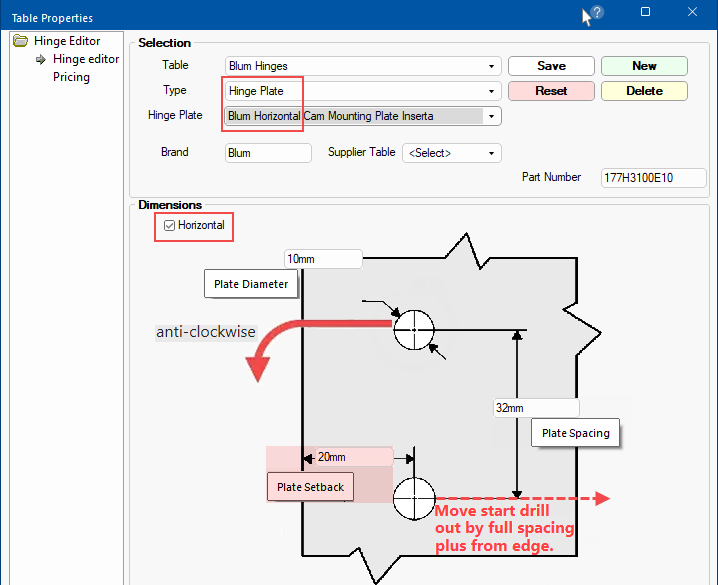The width and height of the screenshot is (718, 585).
Task: Open the Supplier Table dropdown
Action: (x=491, y=153)
